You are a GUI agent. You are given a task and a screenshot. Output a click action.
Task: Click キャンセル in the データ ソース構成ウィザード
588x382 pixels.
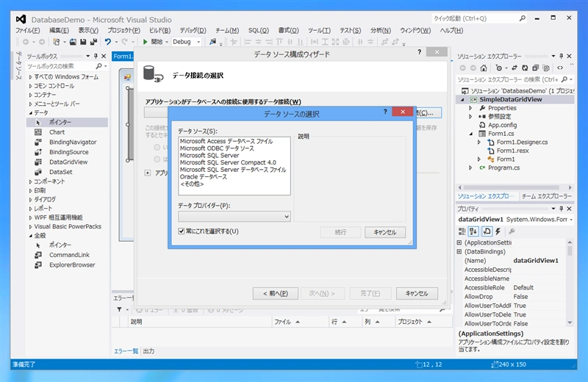pos(417,294)
